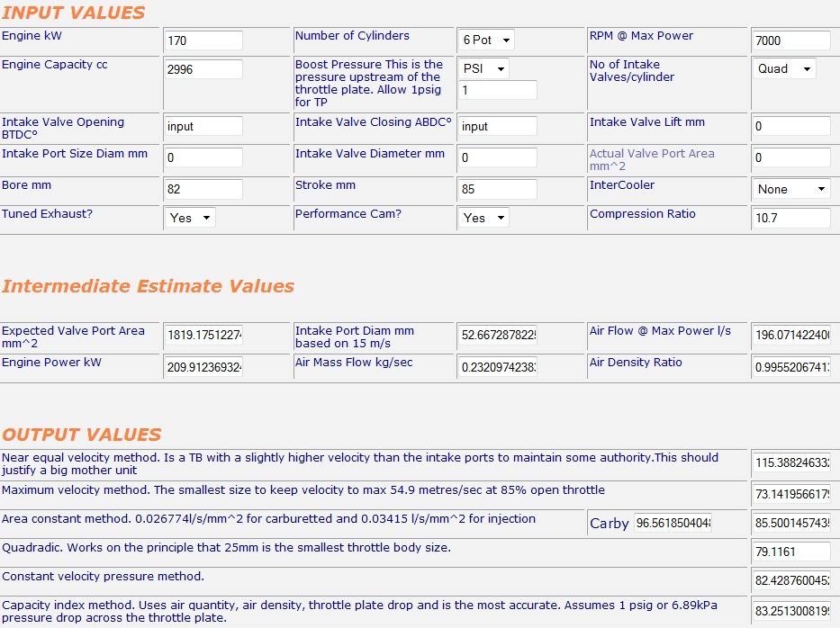Click the Intake Valve Diameter mm field
840x628 pixels.
point(498,157)
